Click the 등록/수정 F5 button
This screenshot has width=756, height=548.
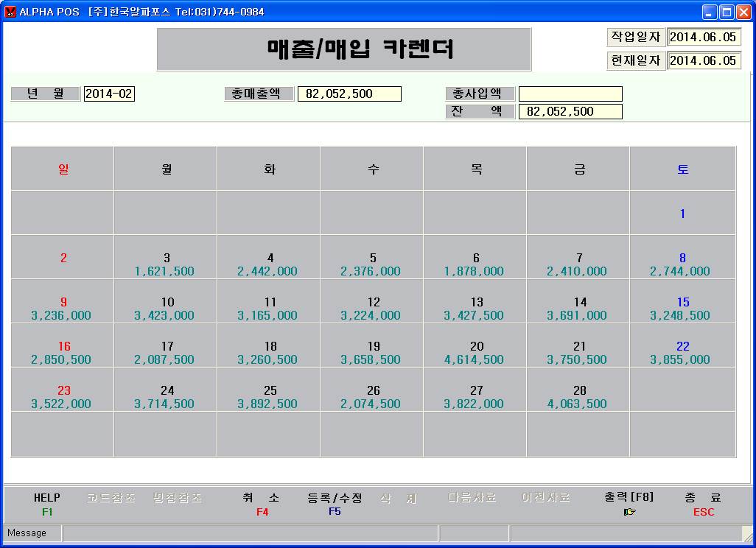coord(335,504)
